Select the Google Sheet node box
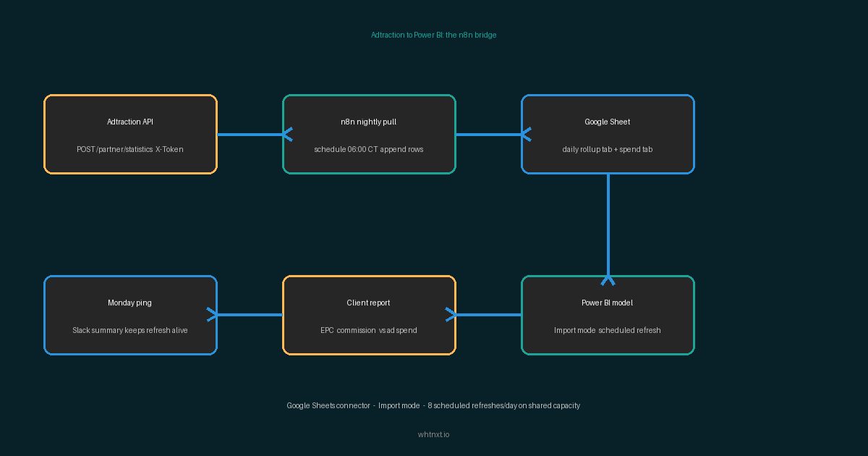Screen dimensions: 868x456 click(608, 134)
